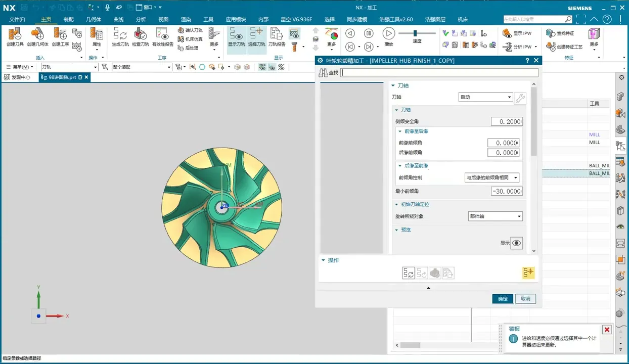The image size is (629, 364).
Task: Toggle the 预览 显示 eye button
Action: click(516, 243)
